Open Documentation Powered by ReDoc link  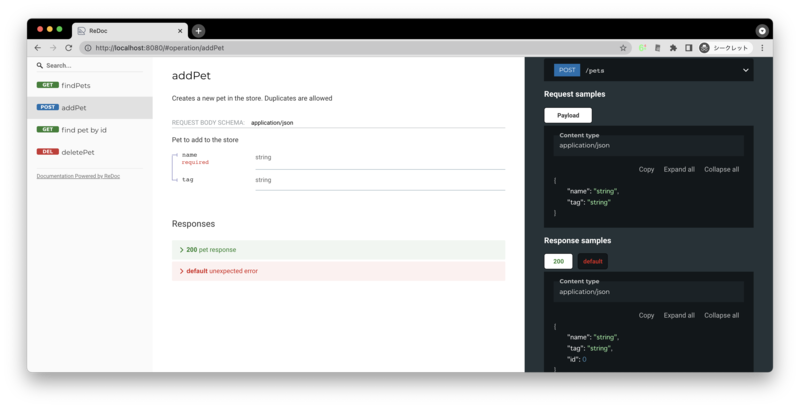pyautogui.click(x=78, y=176)
